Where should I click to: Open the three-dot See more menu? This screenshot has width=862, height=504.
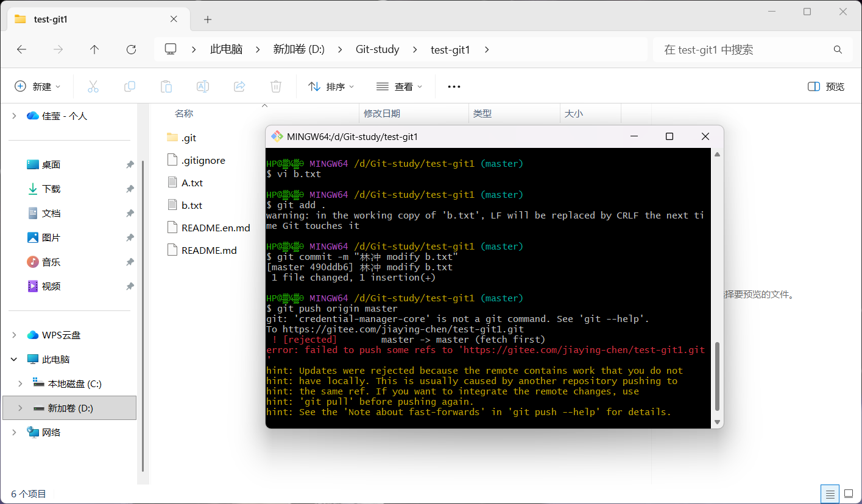pyautogui.click(x=454, y=86)
